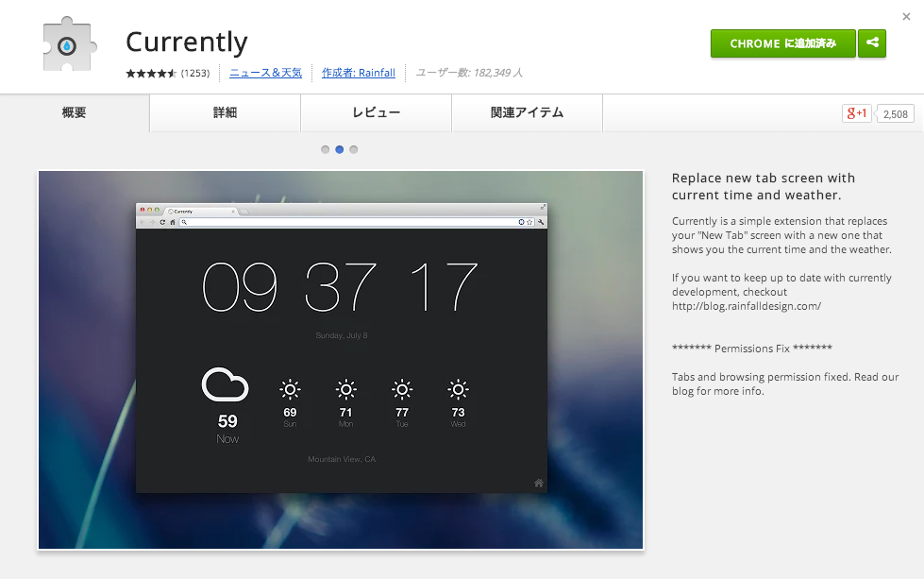Click the Currently extension title

point(187,42)
